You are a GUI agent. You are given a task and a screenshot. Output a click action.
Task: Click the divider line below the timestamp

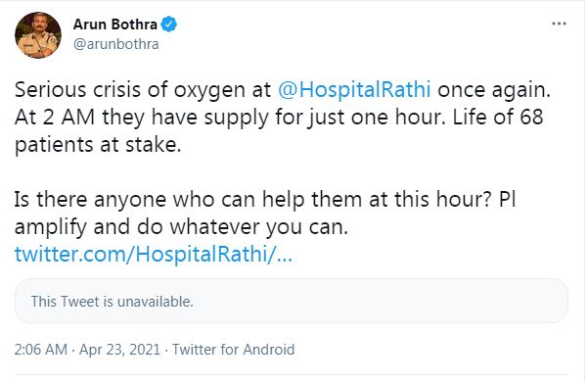tap(292, 374)
